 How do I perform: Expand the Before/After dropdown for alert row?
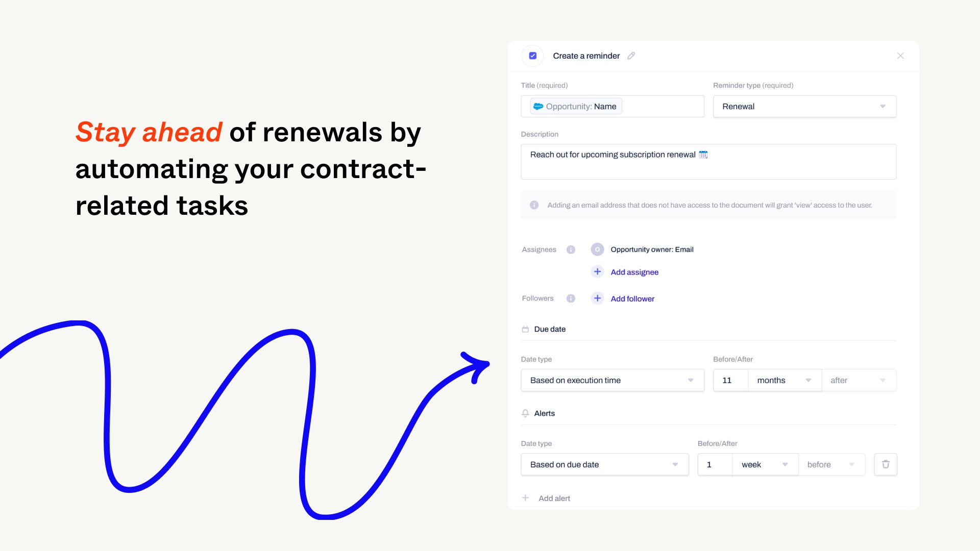click(x=830, y=464)
